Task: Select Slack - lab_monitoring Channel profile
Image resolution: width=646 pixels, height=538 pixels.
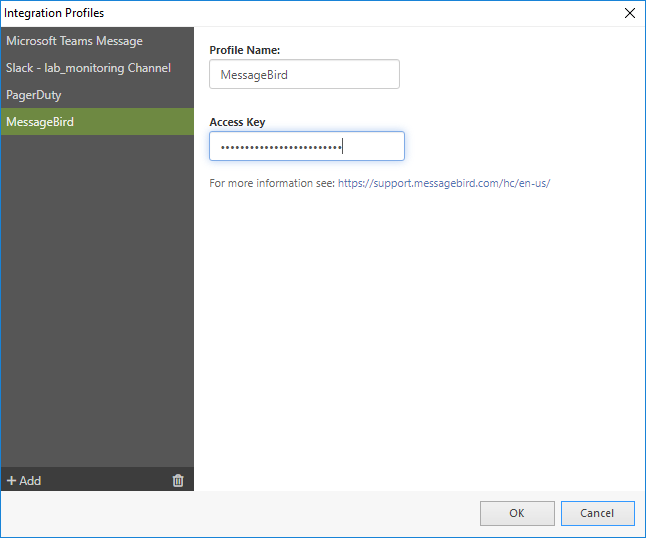Action: click(x=97, y=68)
